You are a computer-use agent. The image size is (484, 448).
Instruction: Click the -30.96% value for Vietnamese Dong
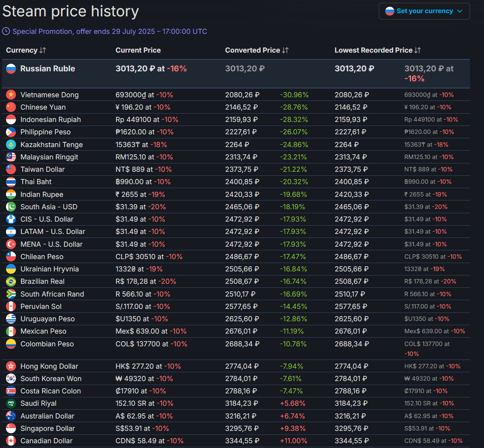tap(294, 95)
